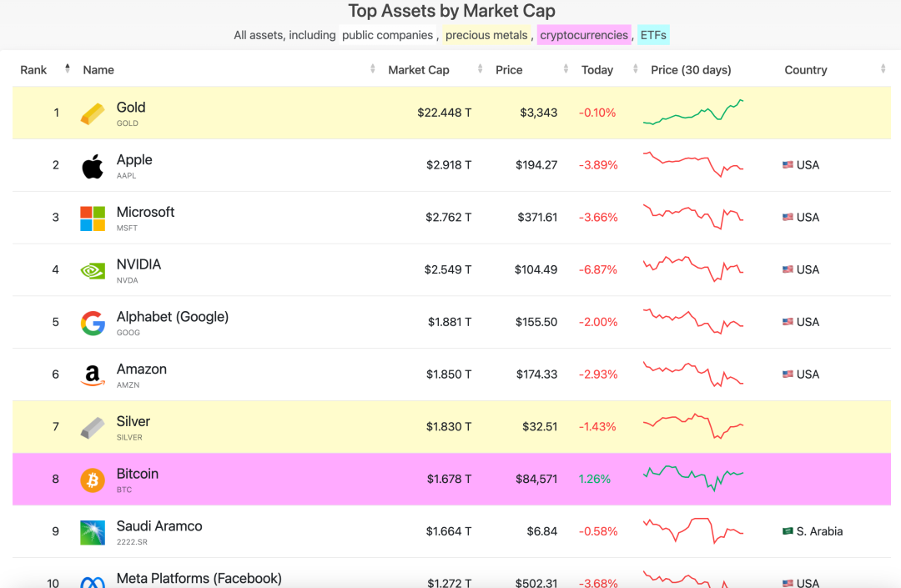The height and width of the screenshot is (588, 901).
Task: Filter by precious metals tag
Action: (486, 35)
